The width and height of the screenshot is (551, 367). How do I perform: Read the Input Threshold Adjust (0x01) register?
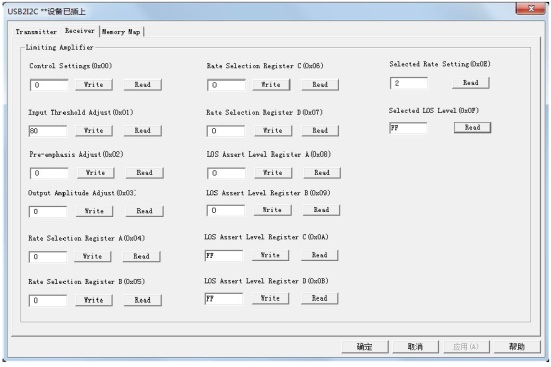point(143,130)
